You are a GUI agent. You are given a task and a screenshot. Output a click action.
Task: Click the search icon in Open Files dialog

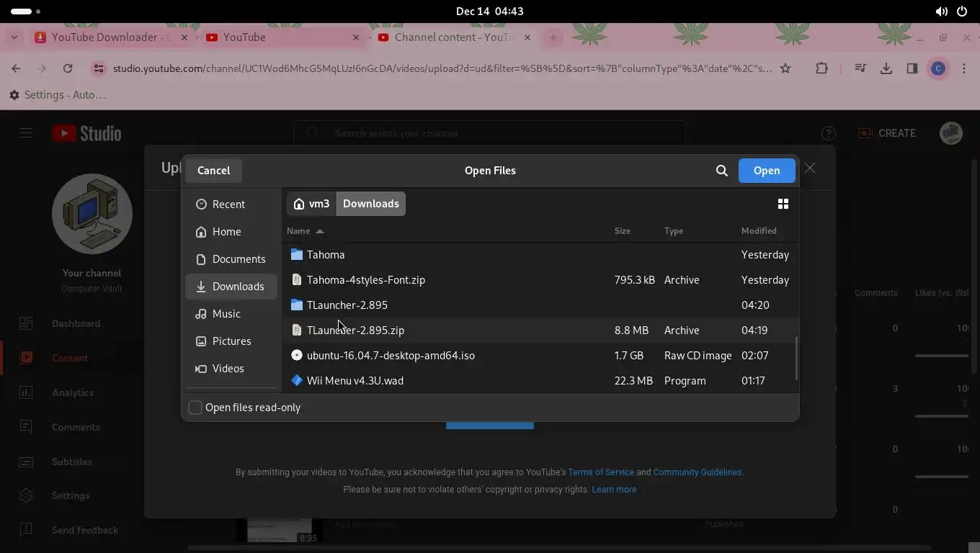(x=721, y=171)
